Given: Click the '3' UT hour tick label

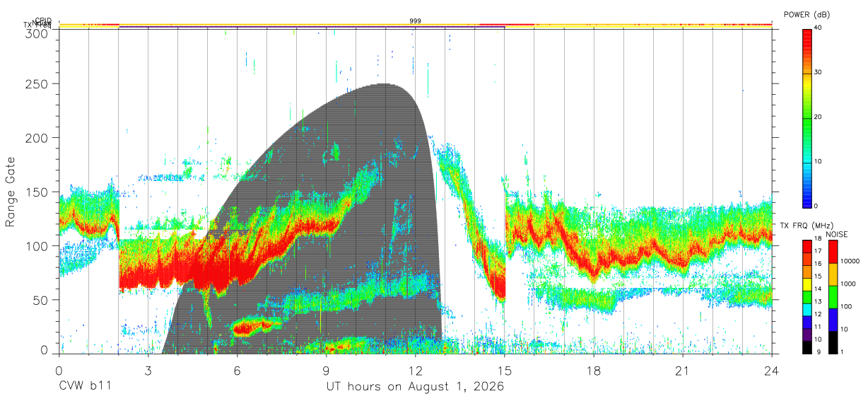Looking at the screenshot, I should click(148, 370).
